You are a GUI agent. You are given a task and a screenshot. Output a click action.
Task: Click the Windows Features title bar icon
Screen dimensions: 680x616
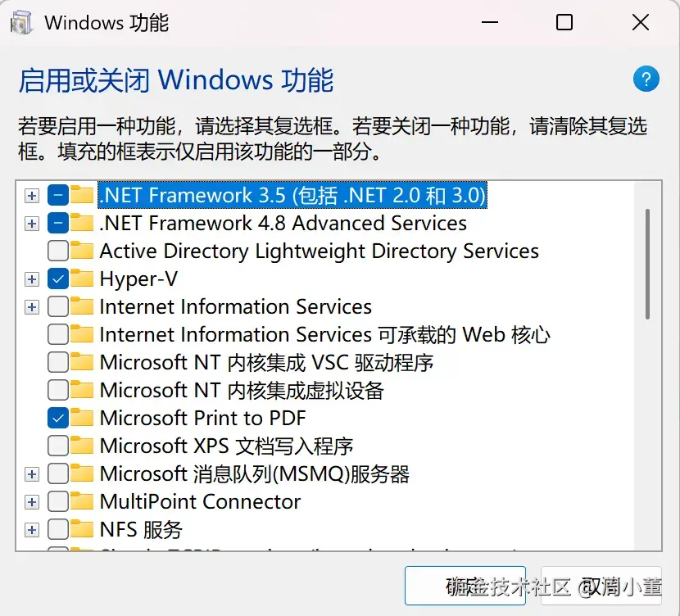pyautogui.click(x=21, y=22)
